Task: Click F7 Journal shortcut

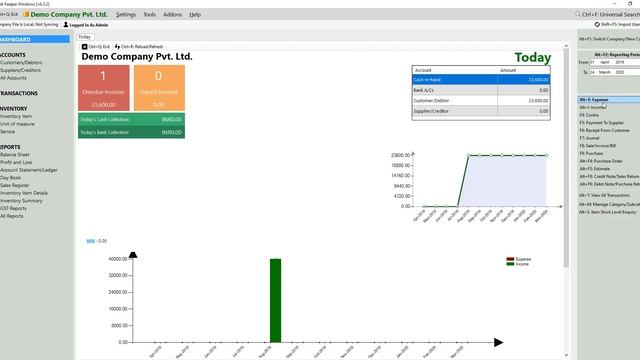Action: tap(589, 138)
